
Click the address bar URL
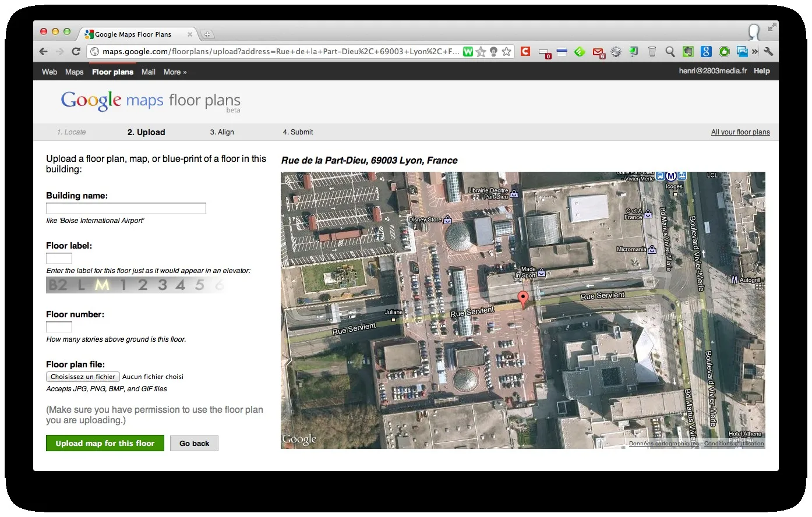tap(281, 52)
